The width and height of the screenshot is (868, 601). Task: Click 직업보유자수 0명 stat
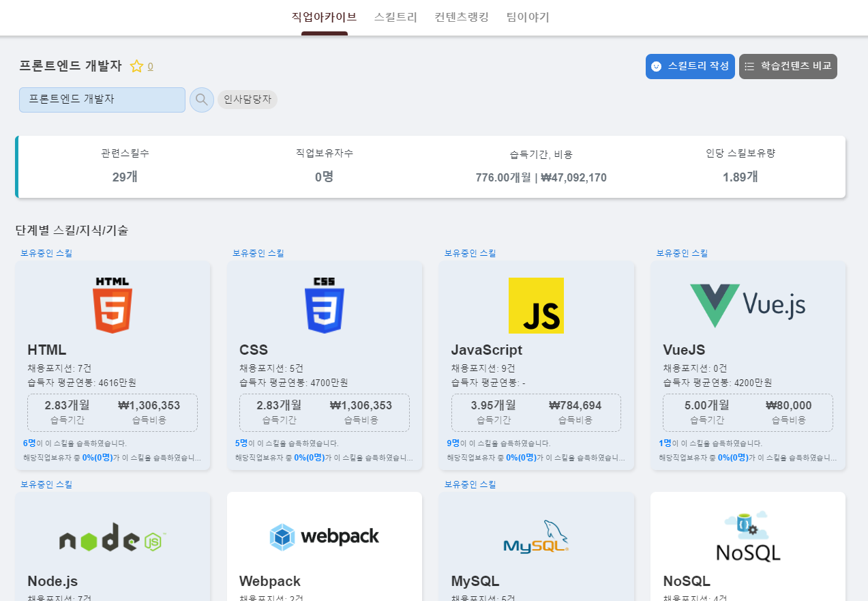[325, 166]
